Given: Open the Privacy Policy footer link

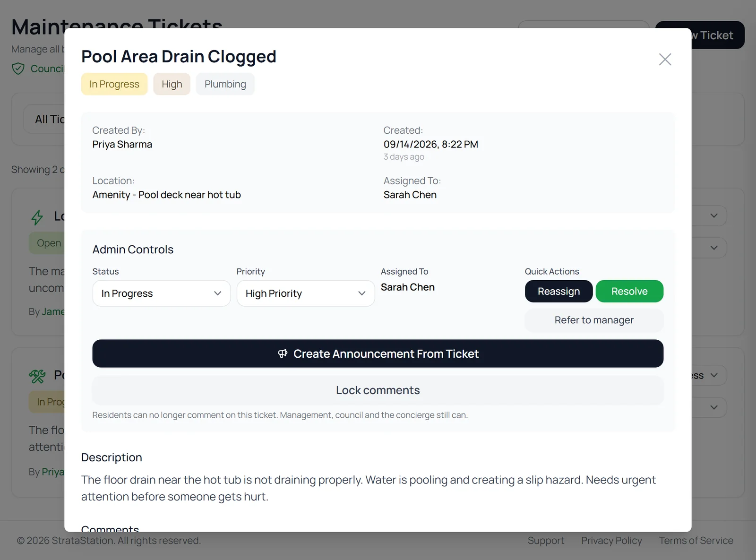Looking at the screenshot, I should pyautogui.click(x=611, y=541).
